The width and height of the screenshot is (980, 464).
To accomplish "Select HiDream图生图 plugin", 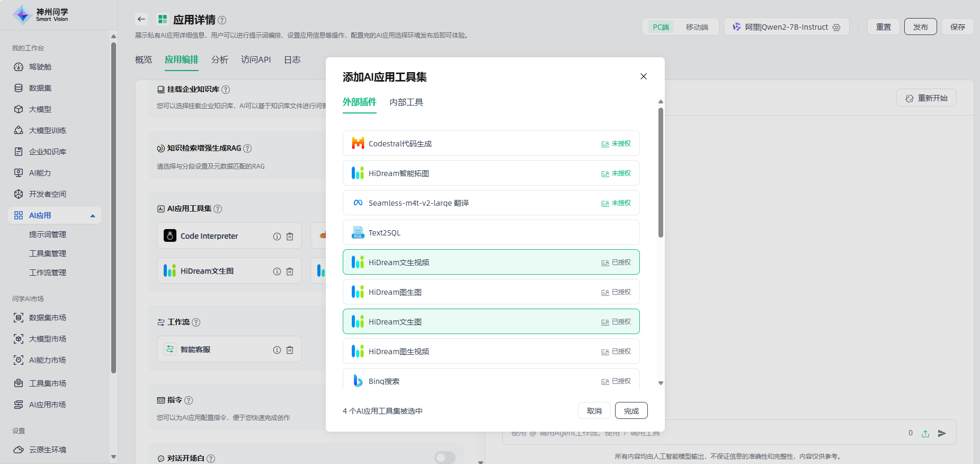I will coord(491,292).
